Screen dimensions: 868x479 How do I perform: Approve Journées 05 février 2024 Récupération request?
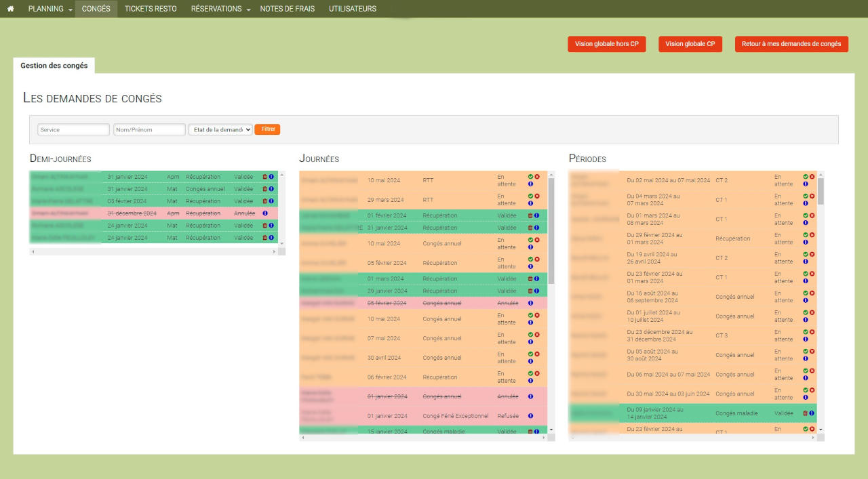click(531, 259)
